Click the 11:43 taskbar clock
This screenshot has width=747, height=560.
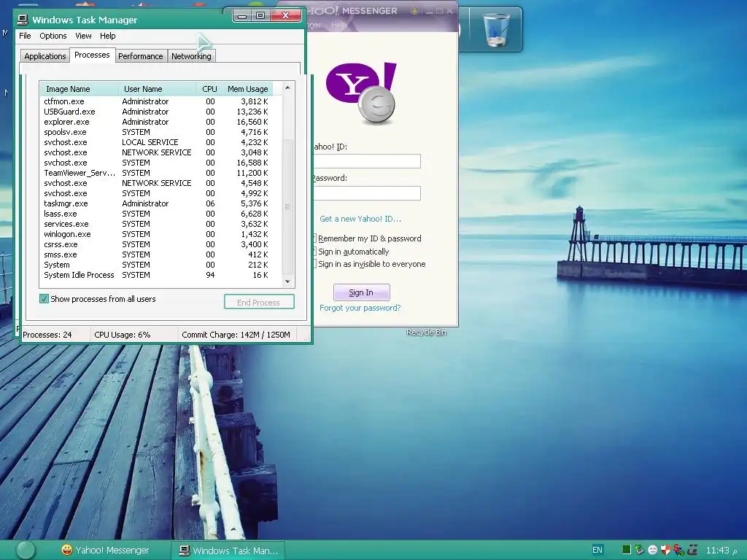click(x=718, y=551)
